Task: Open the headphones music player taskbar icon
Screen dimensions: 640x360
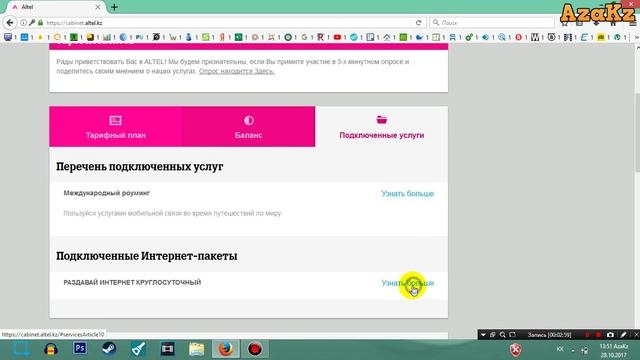Action: pos(51,349)
